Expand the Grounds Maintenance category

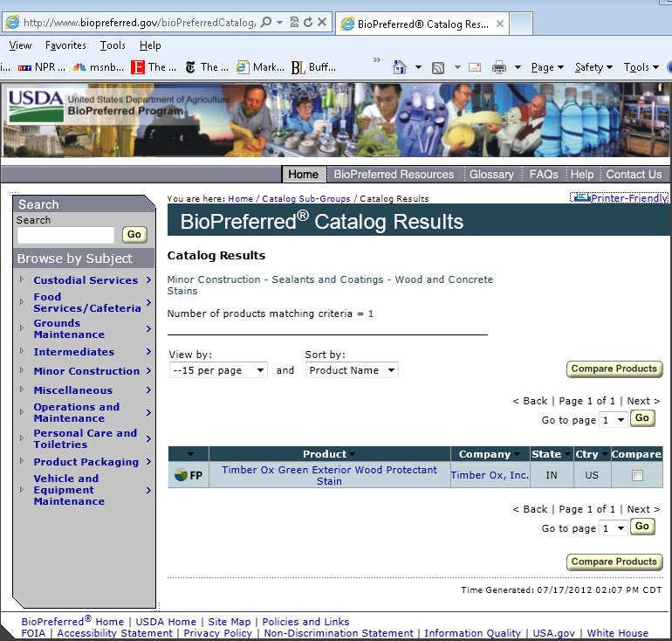coord(149,329)
